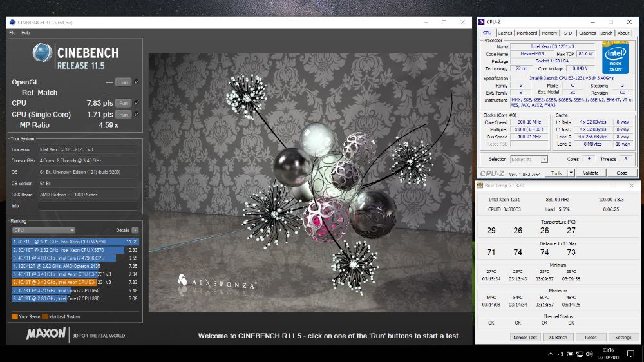Viewport: 644px width, 362px height.
Task: Click the Info input field
Action: tap(88, 206)
